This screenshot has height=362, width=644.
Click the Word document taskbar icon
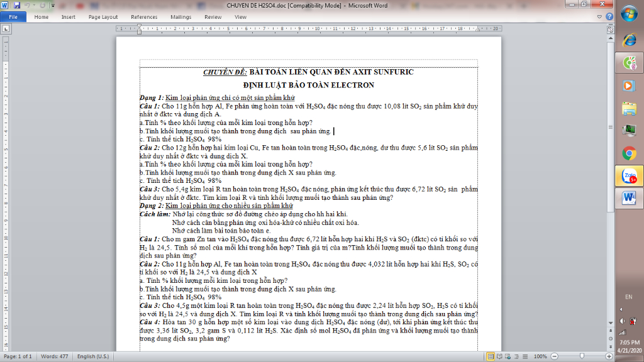tap(629, 198)
